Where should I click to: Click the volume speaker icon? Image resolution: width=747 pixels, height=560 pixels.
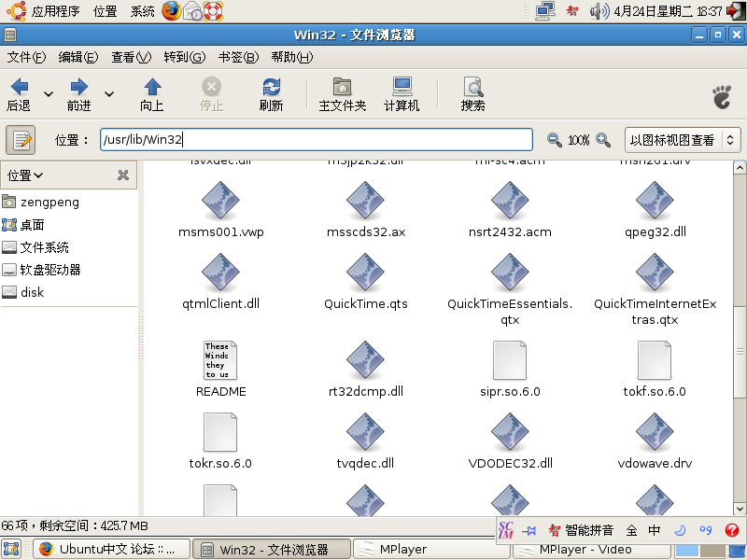(599, 11)
